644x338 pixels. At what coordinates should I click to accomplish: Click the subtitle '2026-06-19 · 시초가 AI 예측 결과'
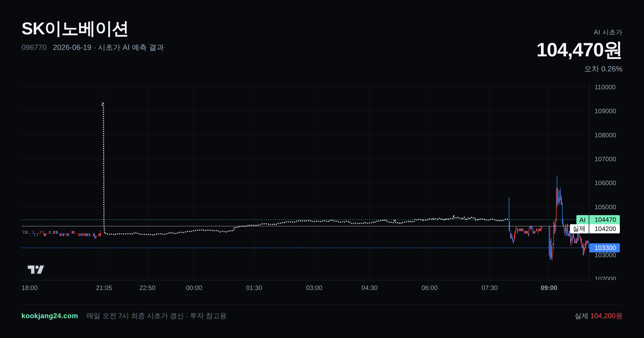108,47
